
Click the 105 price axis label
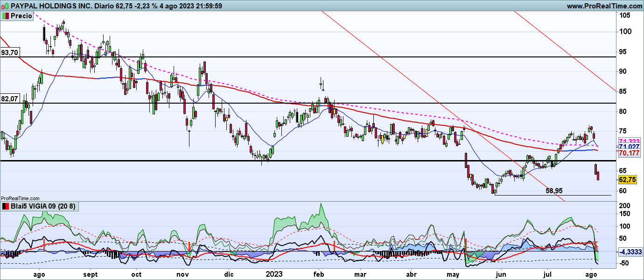[x=625, y=15]
